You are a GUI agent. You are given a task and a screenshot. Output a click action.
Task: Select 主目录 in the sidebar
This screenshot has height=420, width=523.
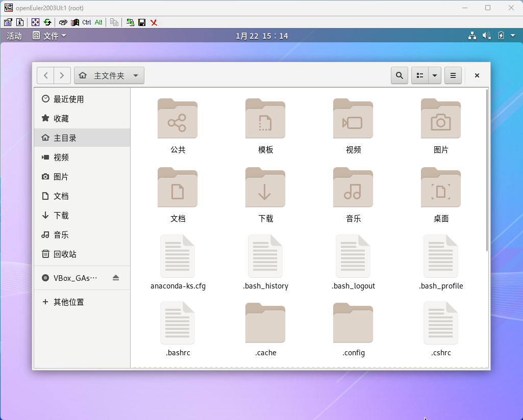point(82,138)
